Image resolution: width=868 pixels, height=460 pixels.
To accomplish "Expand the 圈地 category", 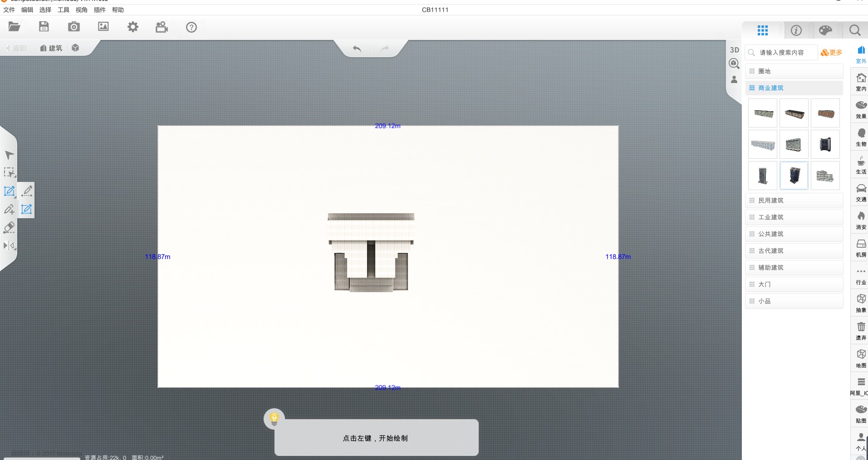I will pyautogui.click(x=794, y=71).
